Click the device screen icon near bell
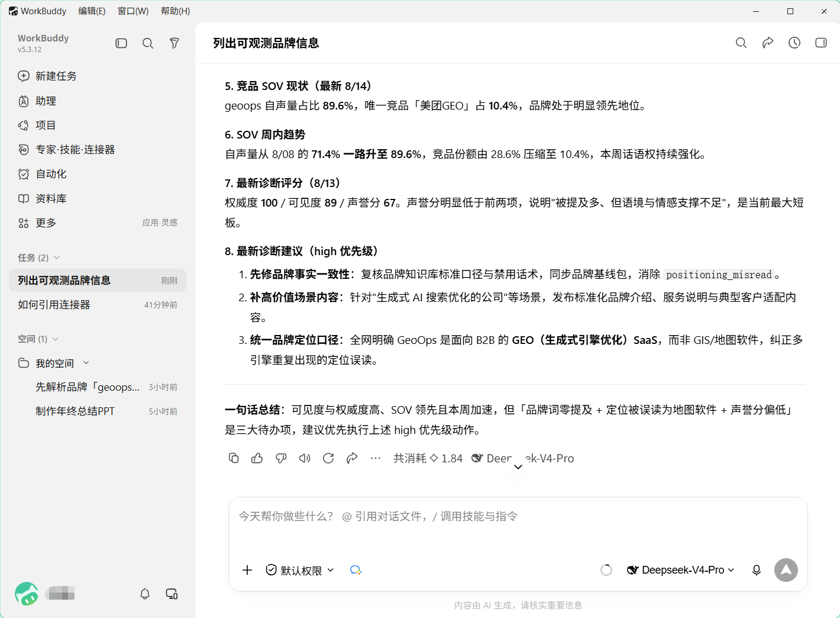The image size is (840, 618). click(172, 594)
